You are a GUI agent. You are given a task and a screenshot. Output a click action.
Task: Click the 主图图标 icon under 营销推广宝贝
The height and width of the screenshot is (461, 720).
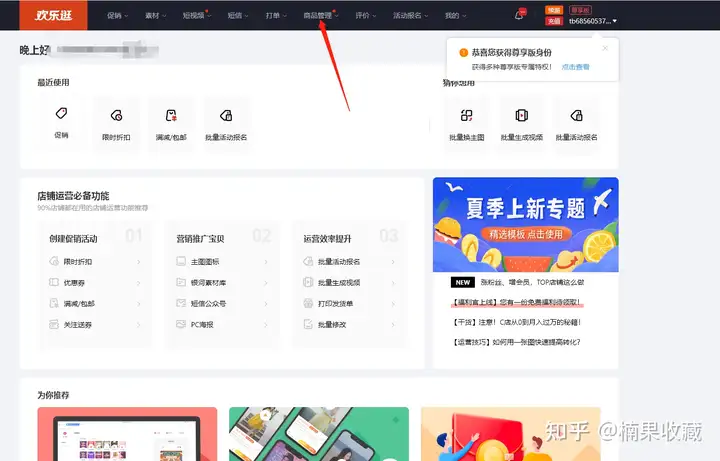click(181, 261)
